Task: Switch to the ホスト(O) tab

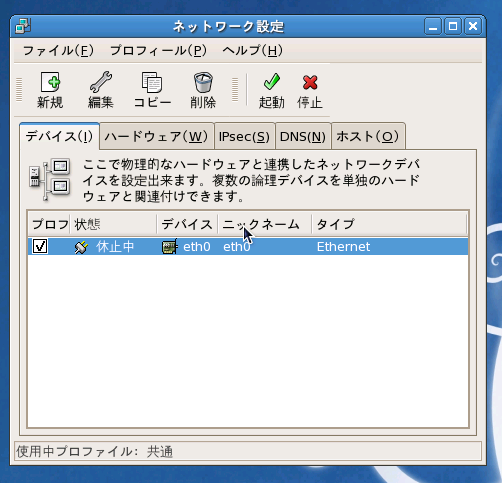Action: point(368,137)
